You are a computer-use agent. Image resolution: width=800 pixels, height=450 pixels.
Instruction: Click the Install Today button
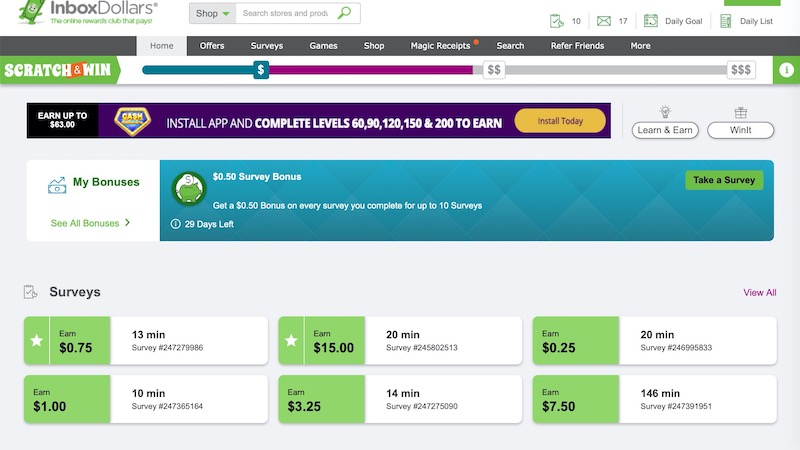pos(560,121)
